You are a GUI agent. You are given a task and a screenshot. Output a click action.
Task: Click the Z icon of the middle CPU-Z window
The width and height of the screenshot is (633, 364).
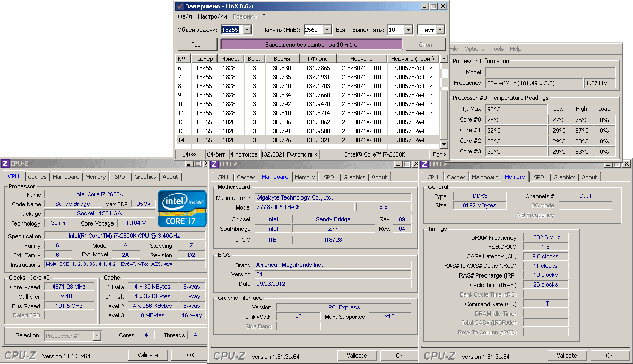point(213,164)
